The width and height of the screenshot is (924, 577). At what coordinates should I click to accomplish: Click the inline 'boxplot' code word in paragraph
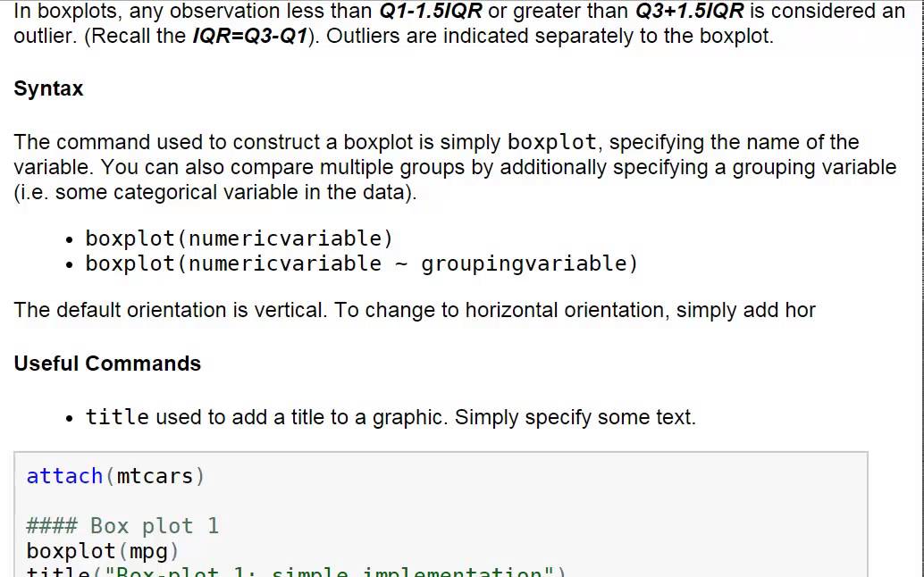tap(551, 143)
